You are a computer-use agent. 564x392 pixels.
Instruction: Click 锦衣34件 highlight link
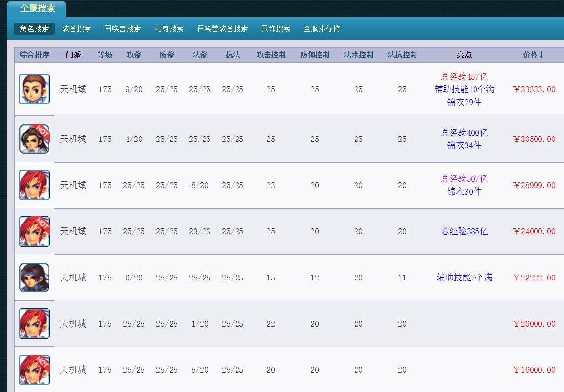[x=464, y=145]
